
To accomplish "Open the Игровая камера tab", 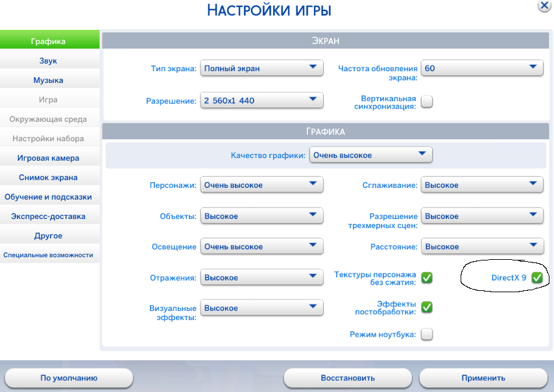I will 49,157.
